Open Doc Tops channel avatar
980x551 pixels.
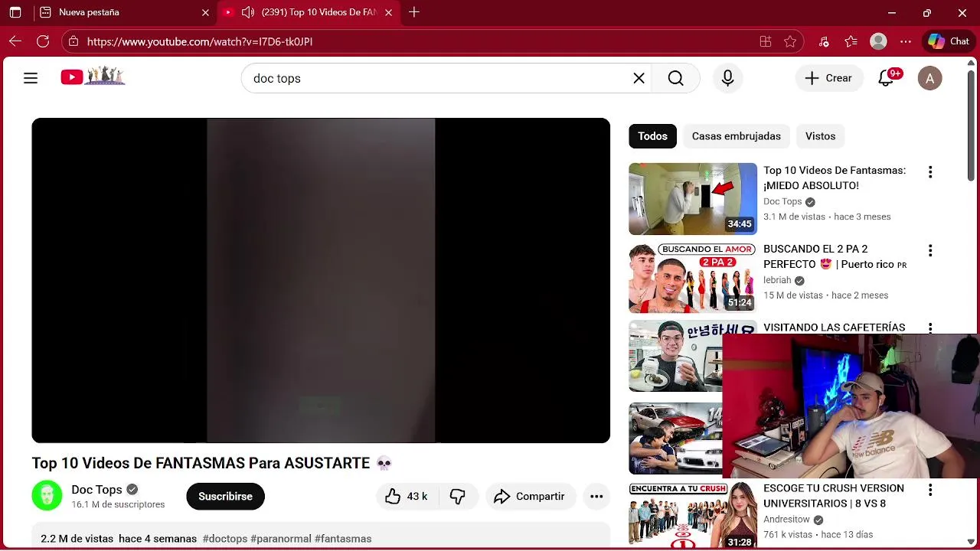(47, 496)
